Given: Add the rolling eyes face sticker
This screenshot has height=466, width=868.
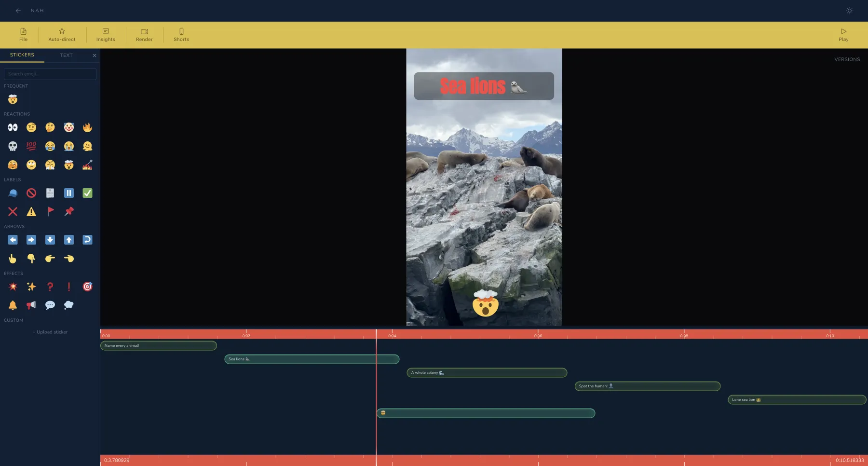Looking at the screenshot, I should pos(31,165).
